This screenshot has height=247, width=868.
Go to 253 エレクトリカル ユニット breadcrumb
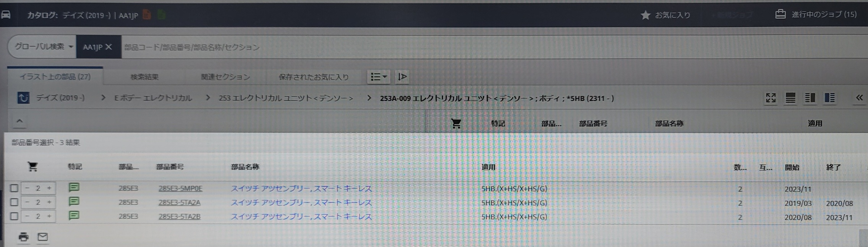286,98
